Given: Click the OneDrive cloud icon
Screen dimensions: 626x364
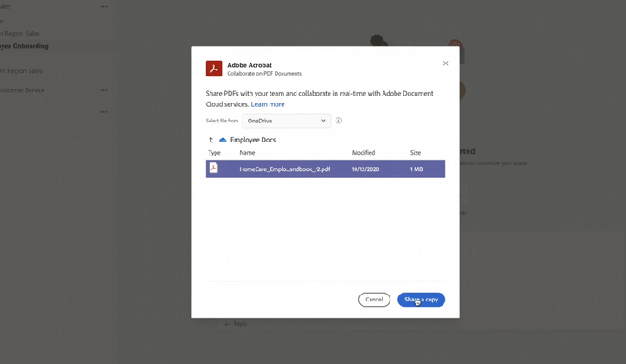Looking at the screenshot, I should click(x=223, y=140).
